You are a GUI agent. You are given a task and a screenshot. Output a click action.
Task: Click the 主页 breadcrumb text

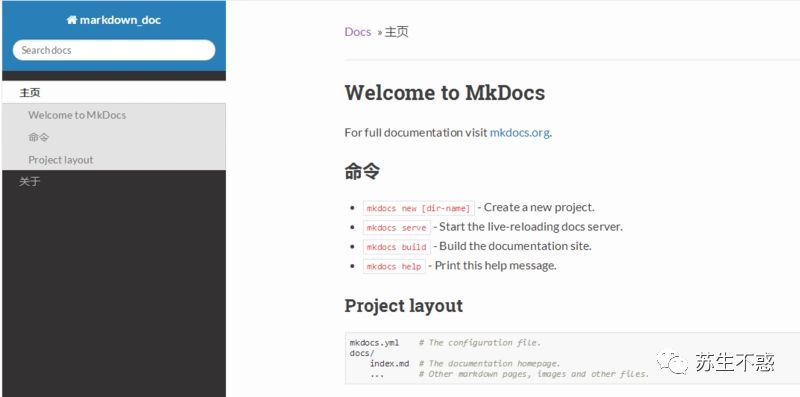pos(396,32)
